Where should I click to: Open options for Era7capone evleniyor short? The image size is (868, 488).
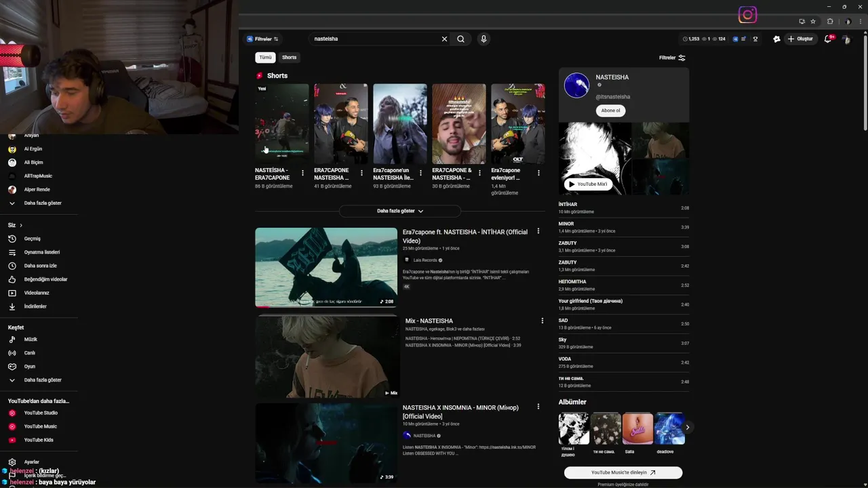point(538,173)
